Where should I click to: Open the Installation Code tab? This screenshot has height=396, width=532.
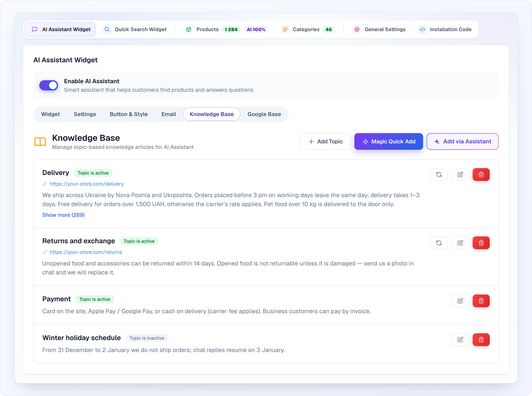(444, 29)
